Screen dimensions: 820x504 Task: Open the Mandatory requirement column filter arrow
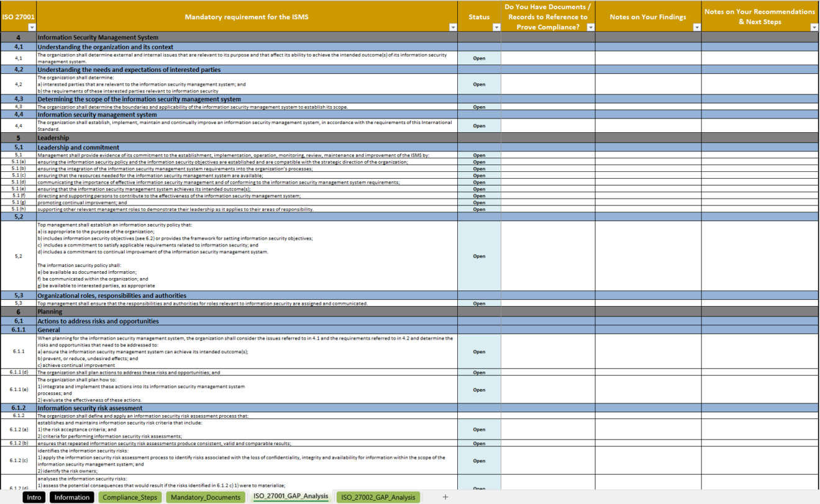(452, 27)
